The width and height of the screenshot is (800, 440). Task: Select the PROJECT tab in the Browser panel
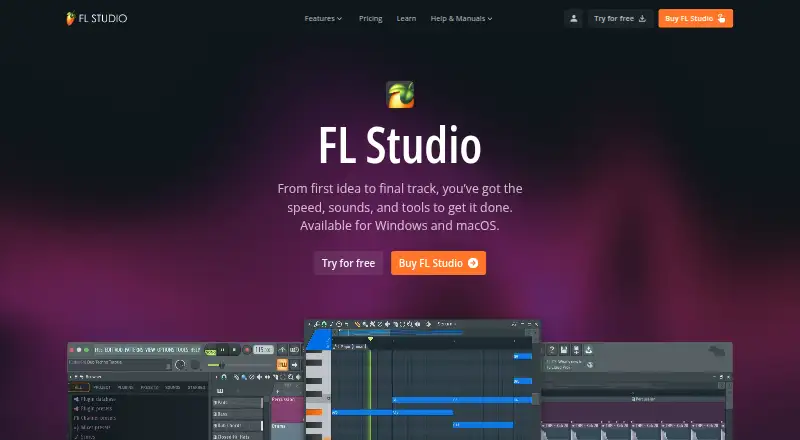pyautogui.click(x=102, y=387)
